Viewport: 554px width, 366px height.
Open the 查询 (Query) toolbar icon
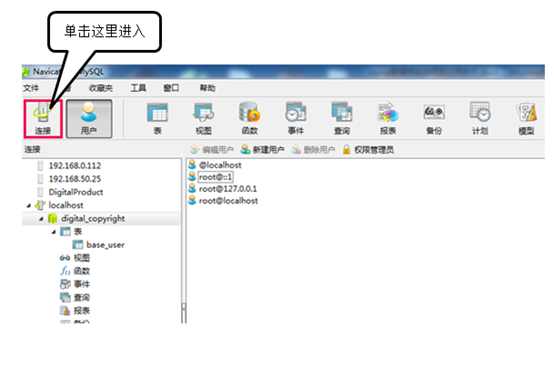(x=342, y=119)
